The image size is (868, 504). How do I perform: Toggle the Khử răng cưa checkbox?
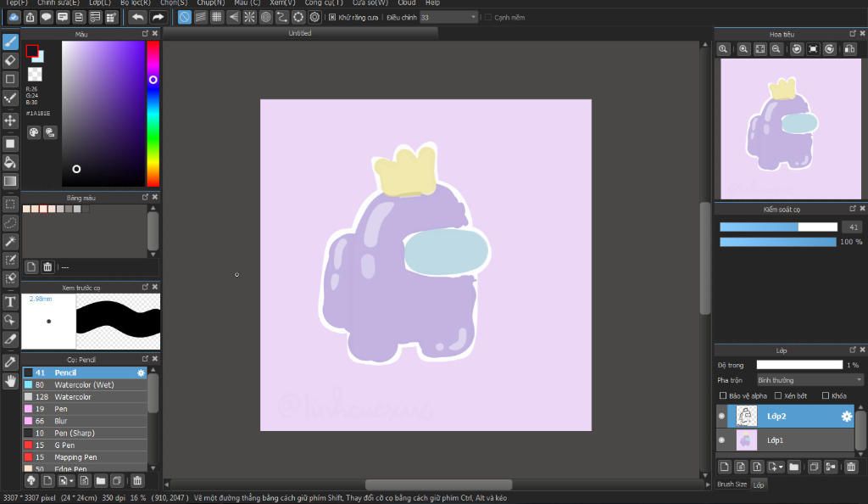pos(332,17)
